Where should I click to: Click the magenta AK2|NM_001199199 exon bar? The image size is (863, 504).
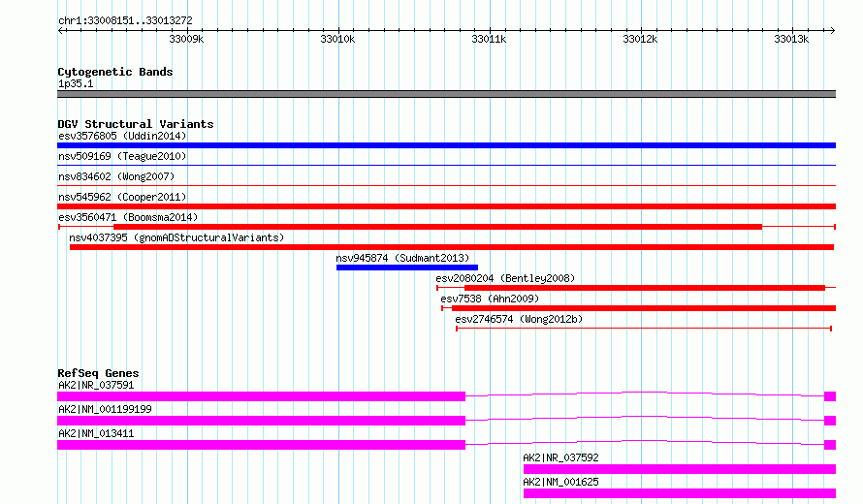[x=262, y=421]
